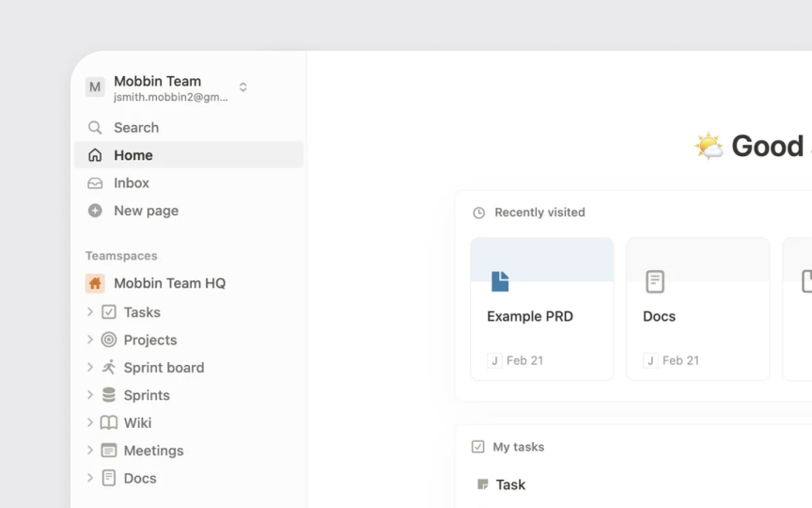
Task: Click the Meetings calendar icon
Action: tap(109, 451)
